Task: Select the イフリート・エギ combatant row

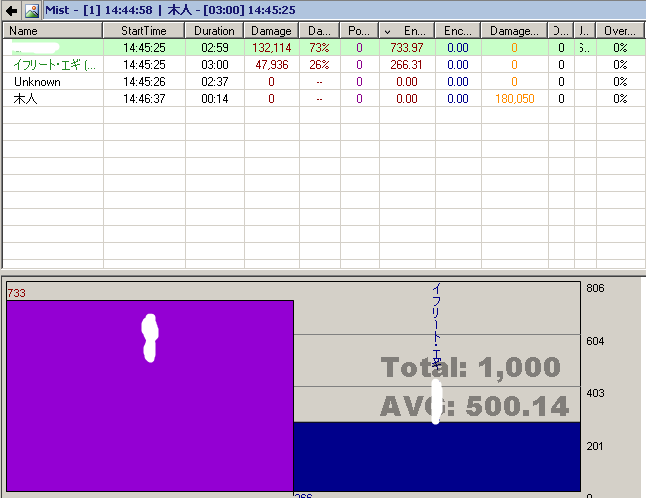Action: coord(324,65)
